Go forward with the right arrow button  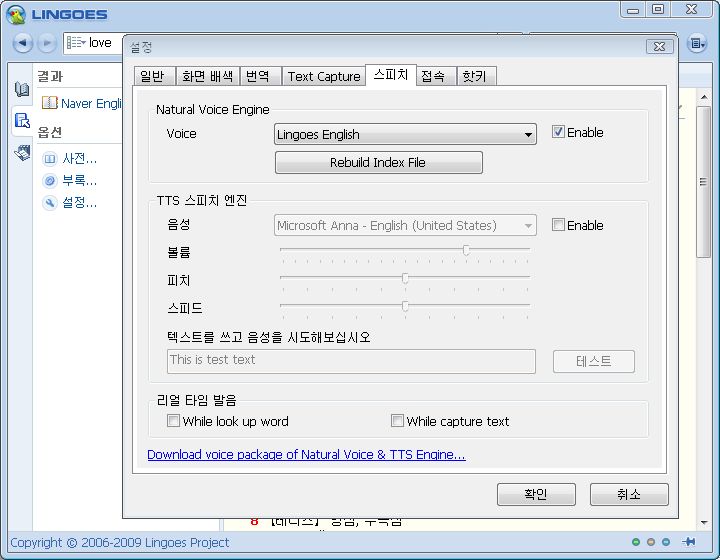[x=46, y=43]
